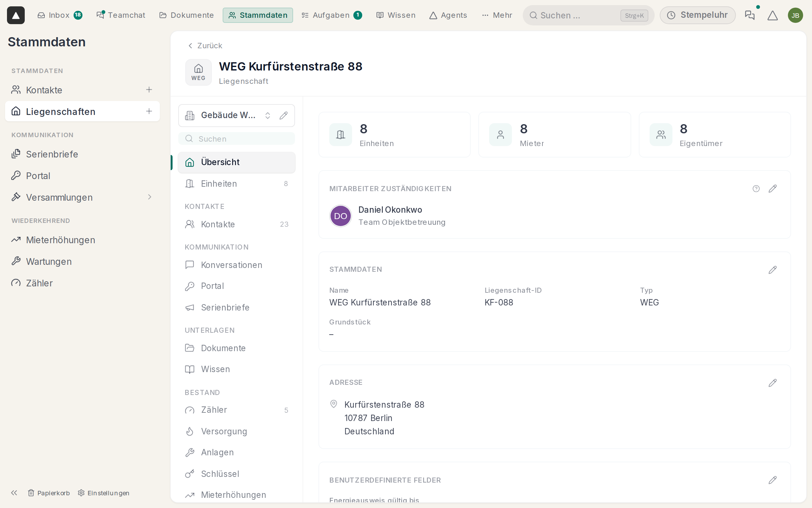The height and width of the screenshot is (508, 812).
Task: Open the Inbox with 18 unread items
Action: 60,15
